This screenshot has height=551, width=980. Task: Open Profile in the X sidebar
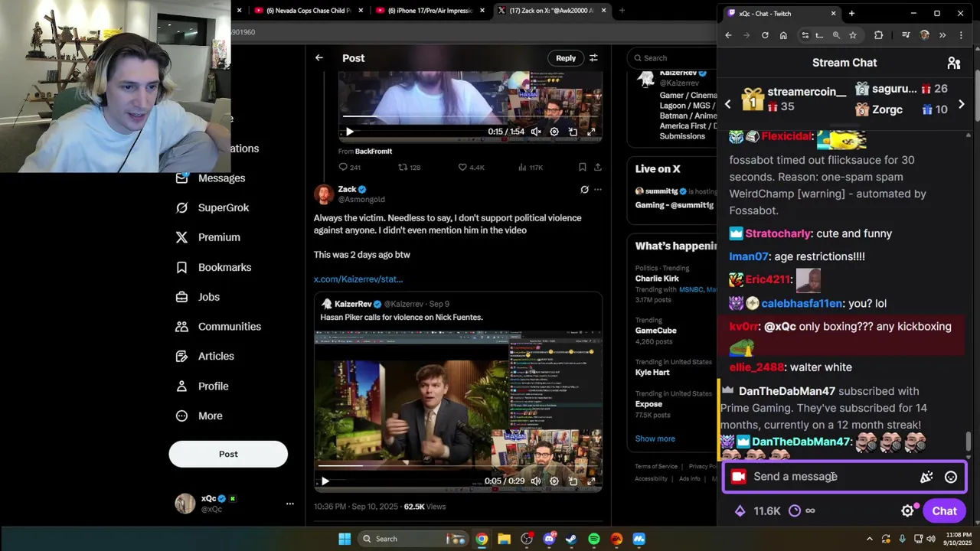202,386
